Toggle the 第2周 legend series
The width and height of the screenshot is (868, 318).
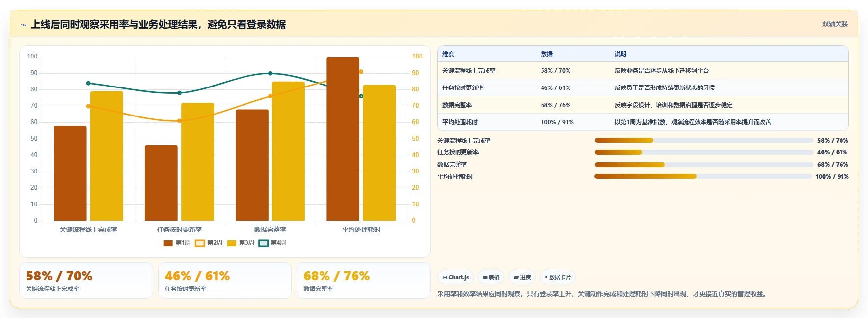[209, 243]
